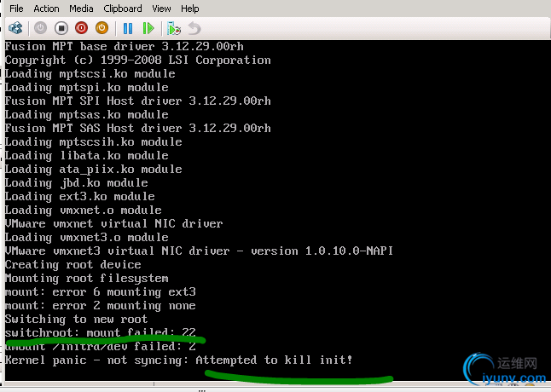Click 'Fusion MPT SAS Host driver' line
This screenshot has width=551, height=392.
click(138, 128)
